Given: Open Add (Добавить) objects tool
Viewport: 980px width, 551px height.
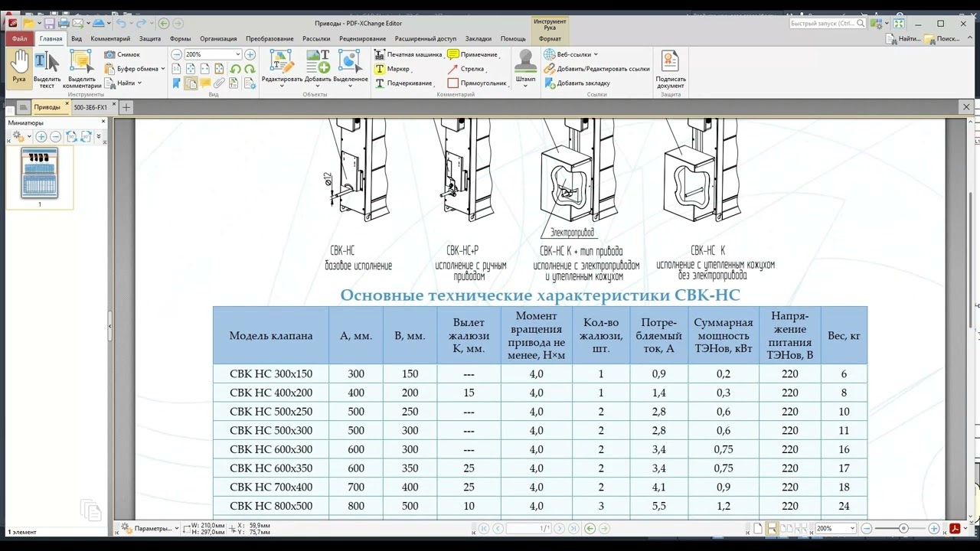Looking at the screenshot, I should (318, 67).
